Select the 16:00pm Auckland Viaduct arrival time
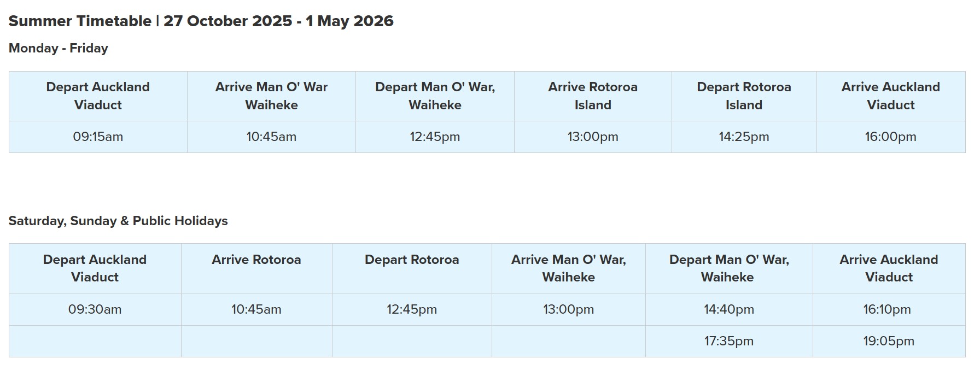 pos(890,137)
